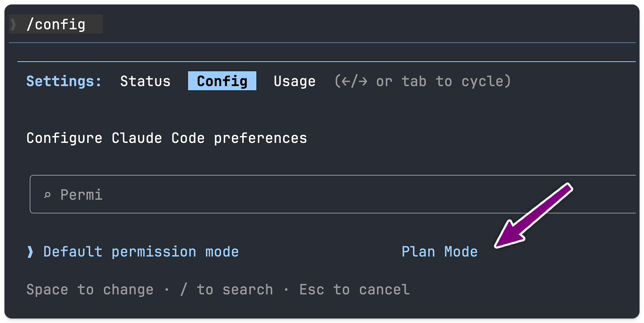
Task: Select the Default permission mode setting
Action: coord(141,252)
